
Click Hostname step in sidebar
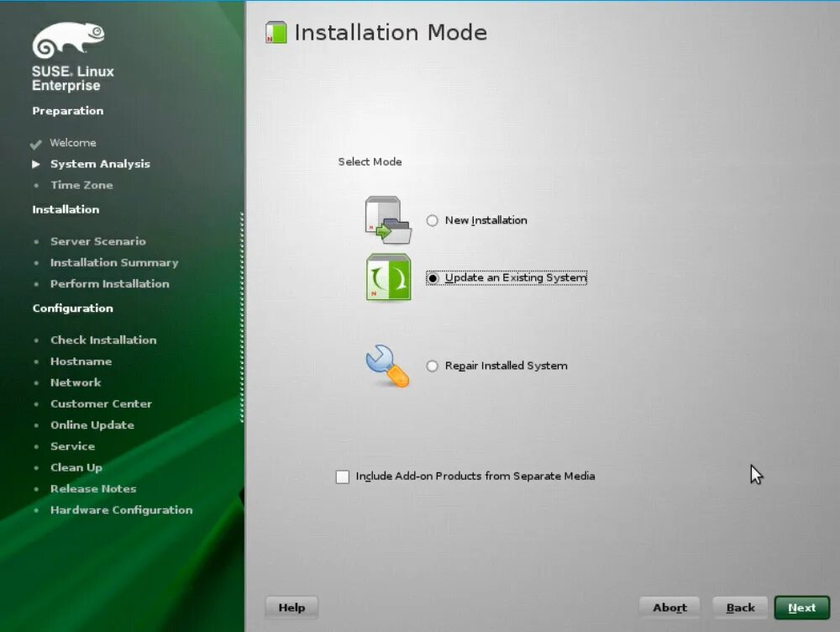(x=81, y=361)
